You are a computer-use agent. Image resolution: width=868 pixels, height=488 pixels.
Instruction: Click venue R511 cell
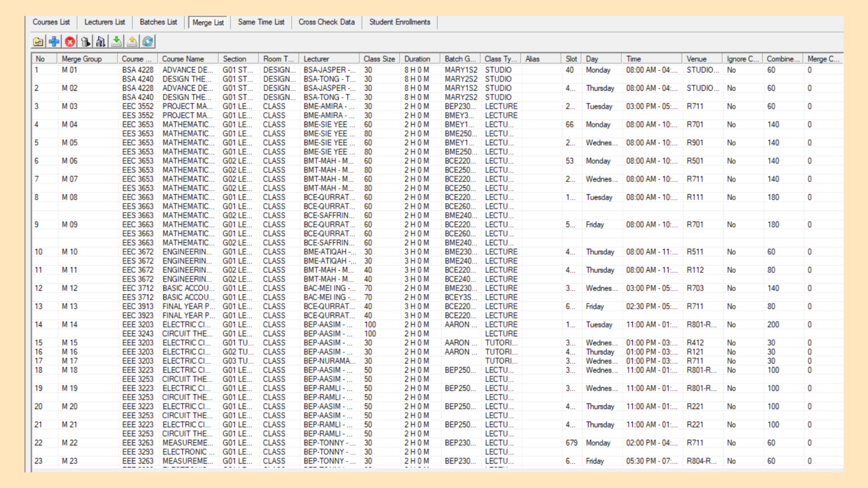coord(695,252)
